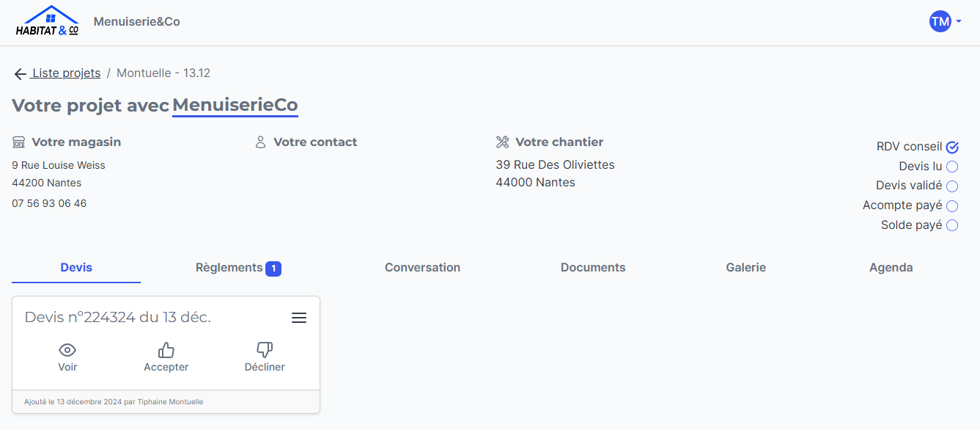This screenshot has height=430, width=980.
Task: Toggle the Devis validé status circle
Action: pyautogui.click(x=952, y=186)
